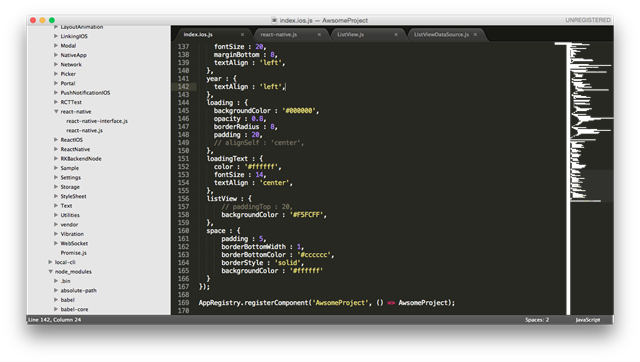Open the Spaces: 2 indentation menu

(x=537, y=320)
